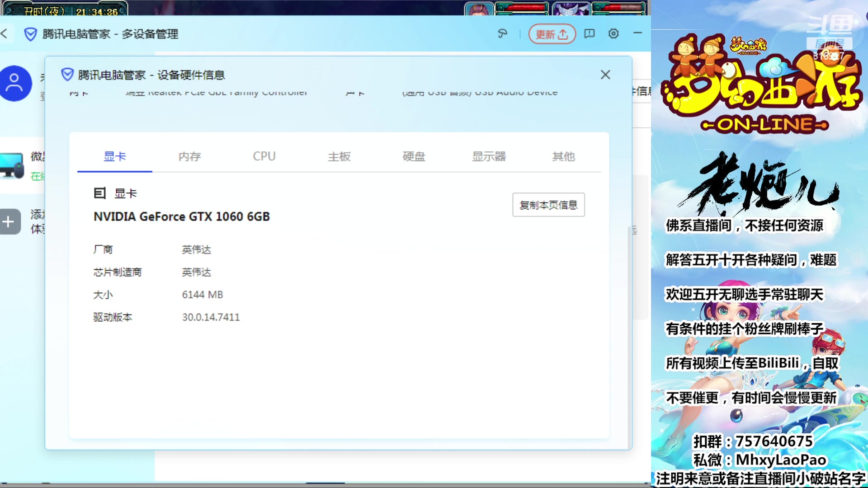Open the customer support headset icon
868x488 pixels.
(502, 33)
